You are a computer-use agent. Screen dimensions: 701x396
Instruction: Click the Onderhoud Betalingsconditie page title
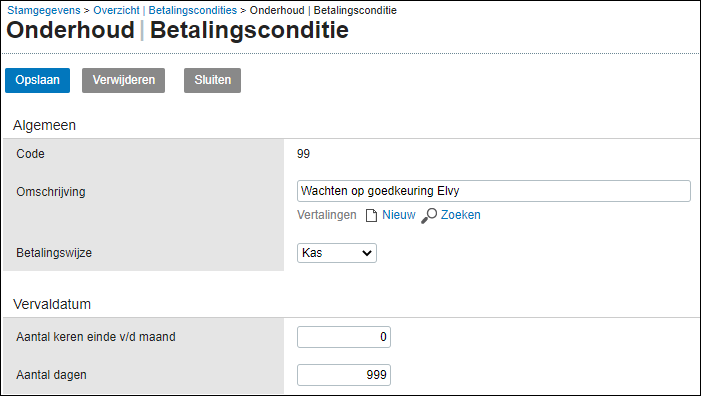pos(177,30)
